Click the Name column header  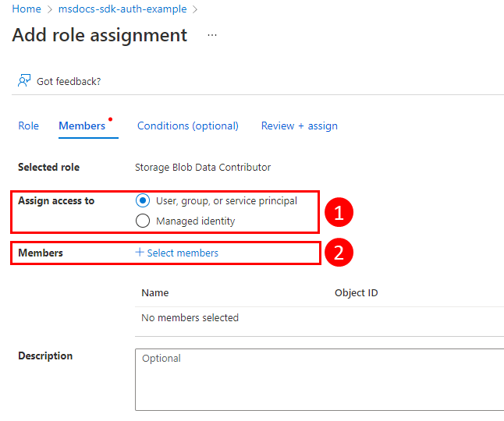(155, 292)
